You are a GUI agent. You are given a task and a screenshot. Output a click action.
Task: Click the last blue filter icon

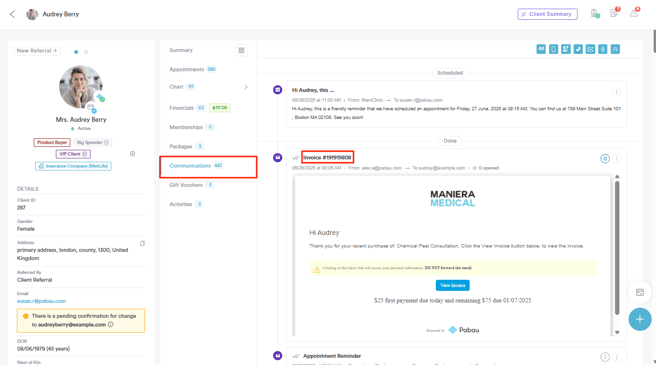[x=615, y=49]
